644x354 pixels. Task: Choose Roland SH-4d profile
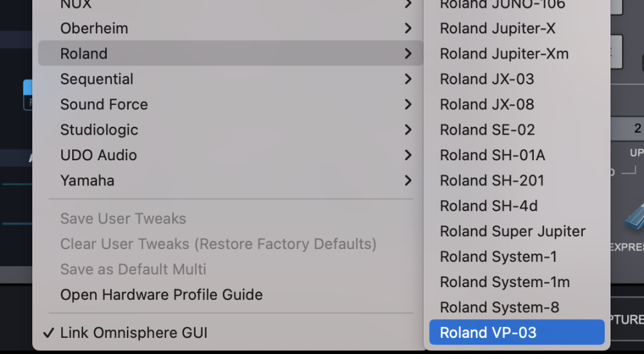[488, 206]
